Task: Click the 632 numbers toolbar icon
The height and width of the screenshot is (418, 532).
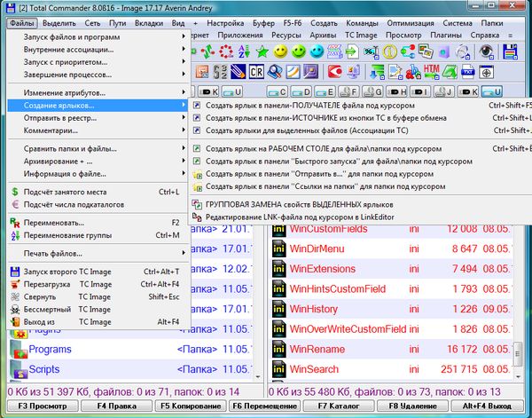Action: (220, 72)
